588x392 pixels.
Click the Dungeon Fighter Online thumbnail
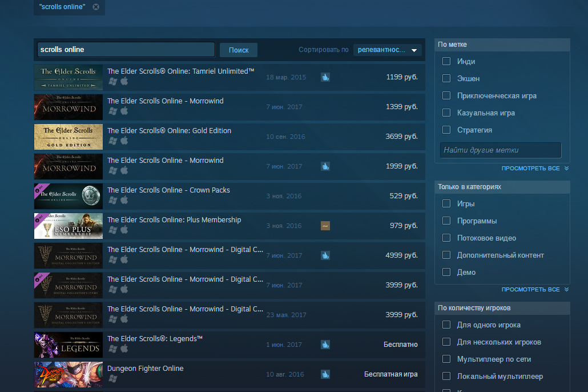click(x=69, y=375)
